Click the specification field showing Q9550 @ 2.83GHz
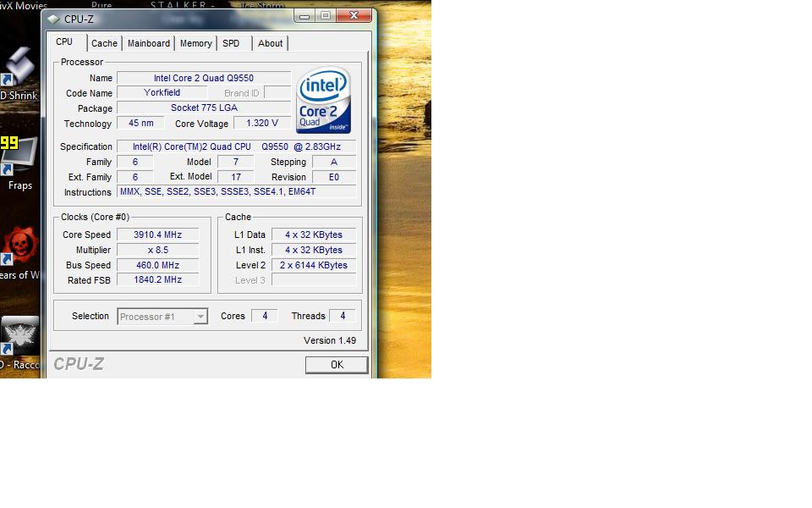The height and width of the screenshot is (508, 812). pyautogui.click(x=237, y=146)
